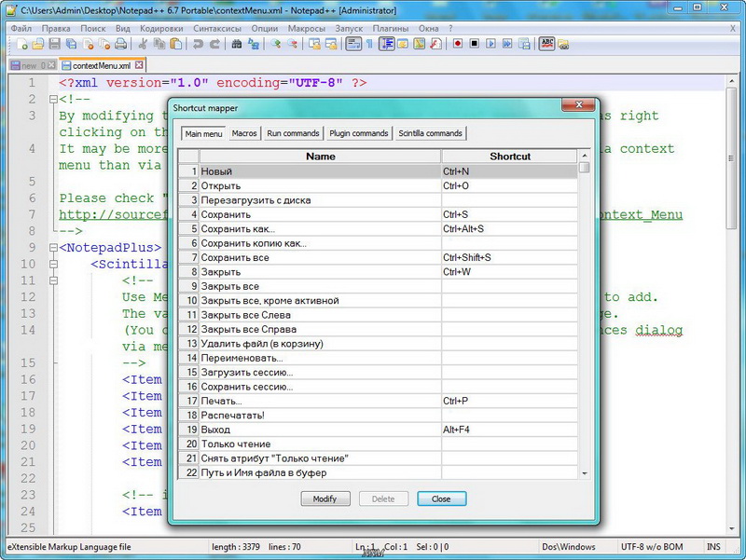The width and height of the screenshot is (746, 560).
Task: Click the synchronize horizontal scrolling icon
Action: (331, 44)
